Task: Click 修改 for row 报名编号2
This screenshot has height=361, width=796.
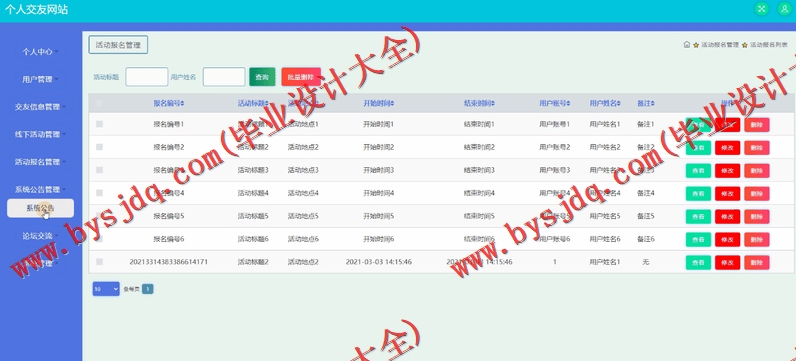Action: (x=727, y=148)
